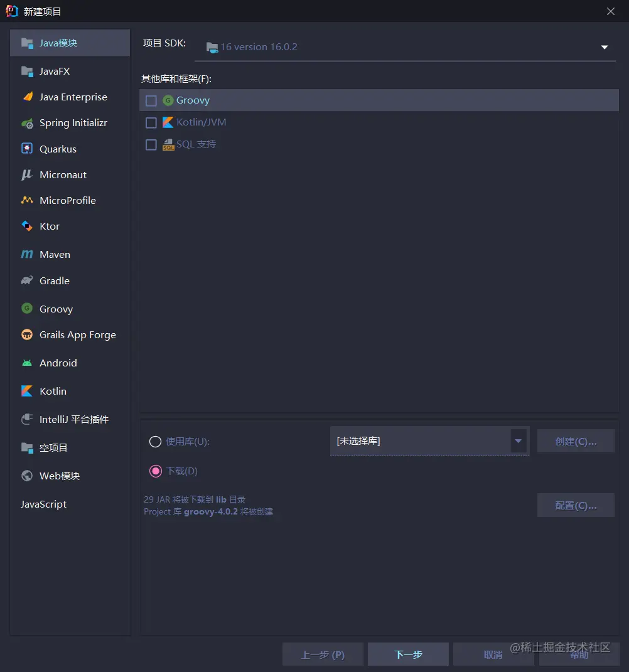Click the 创建(C)... button

click(576, 441)
